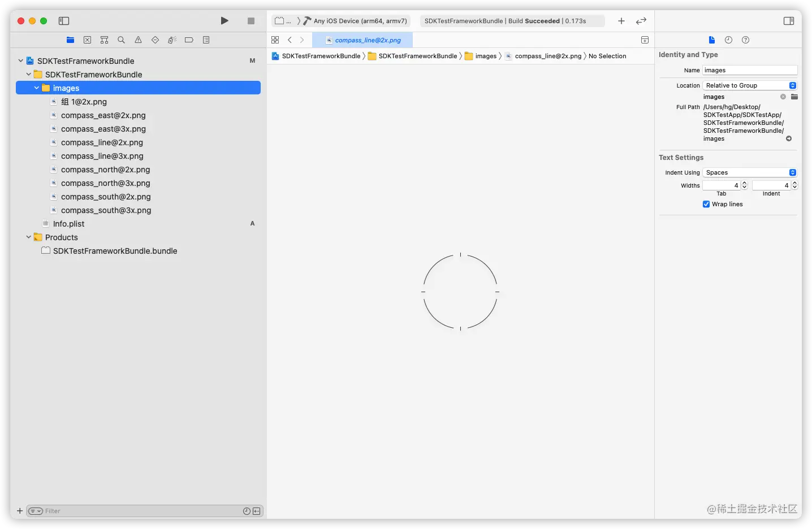Show only source-controlled files filter
Viewport: 812px width, 529px height.
coord(256,511)
